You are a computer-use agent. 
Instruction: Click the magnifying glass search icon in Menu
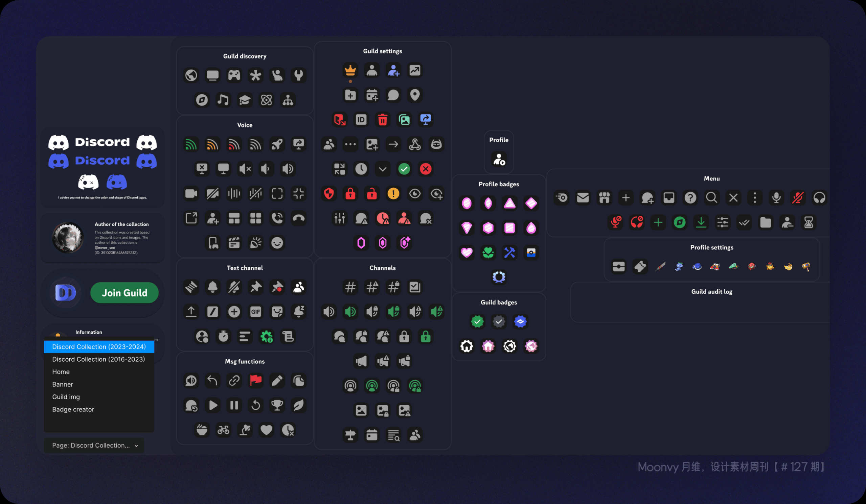click(x=711, y=198)
